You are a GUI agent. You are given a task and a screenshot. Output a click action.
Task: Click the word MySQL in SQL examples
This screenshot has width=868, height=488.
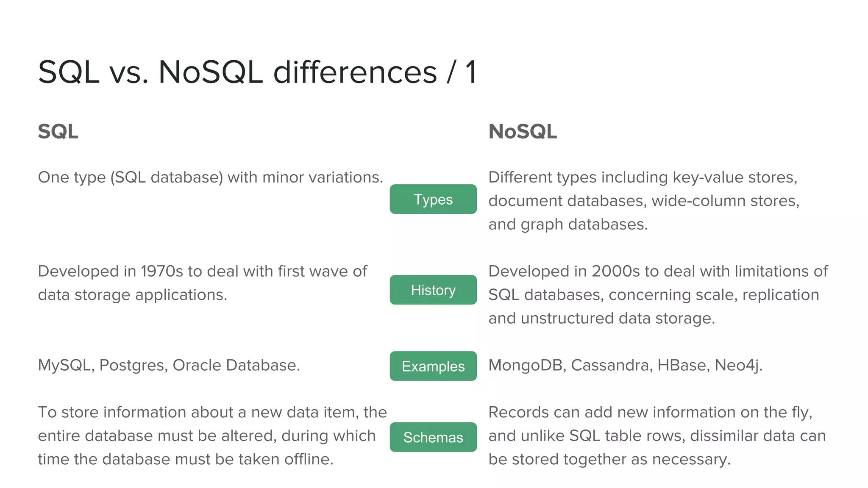tap(66, 365)
